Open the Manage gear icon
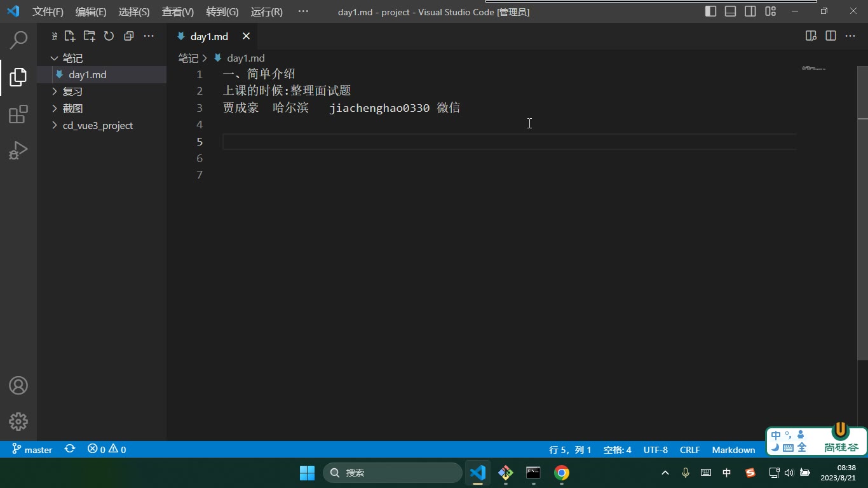This screenshot has width=868, height=488. tap(18, 421)
